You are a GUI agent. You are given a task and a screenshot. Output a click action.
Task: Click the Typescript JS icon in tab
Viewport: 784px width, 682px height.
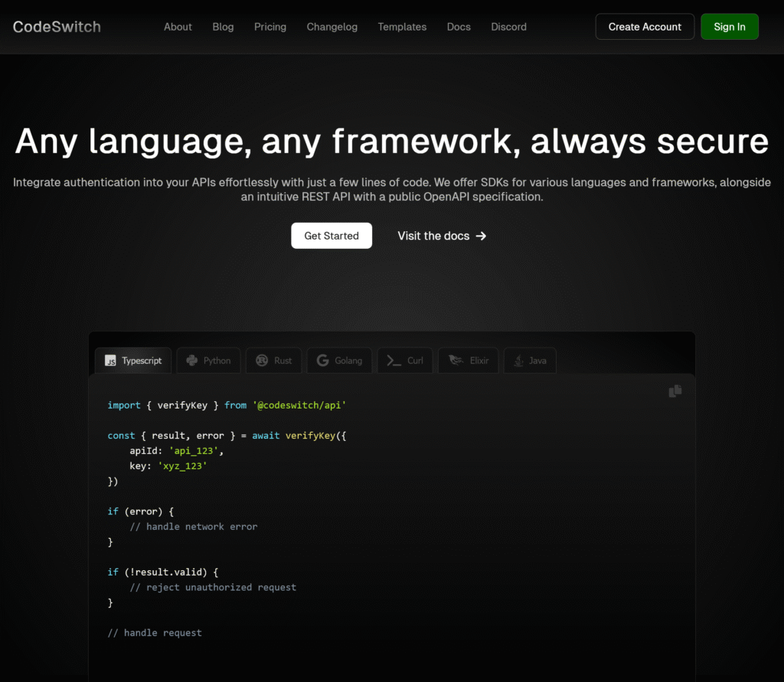(x=110, y=361)
